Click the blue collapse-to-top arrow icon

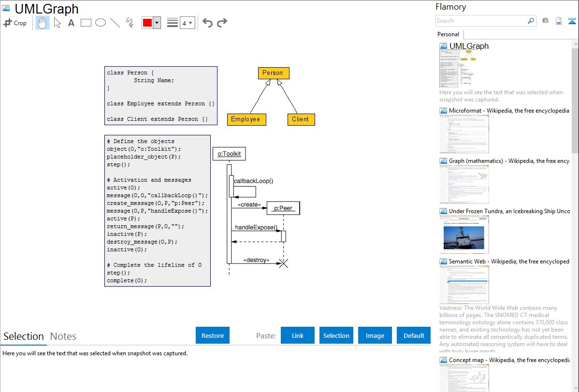click(x=572, y=21)
